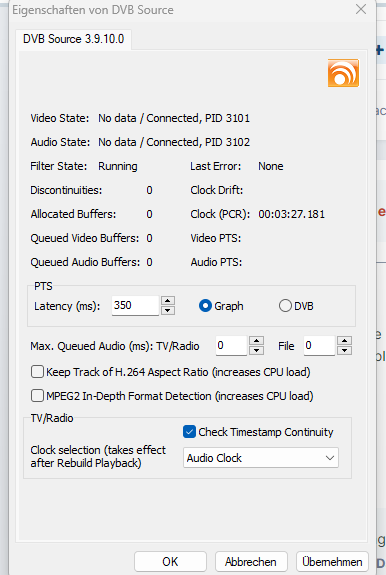Increase TV/Radio max queued audio value
This screenshot has width=386, height=575.
click(256, 341)
